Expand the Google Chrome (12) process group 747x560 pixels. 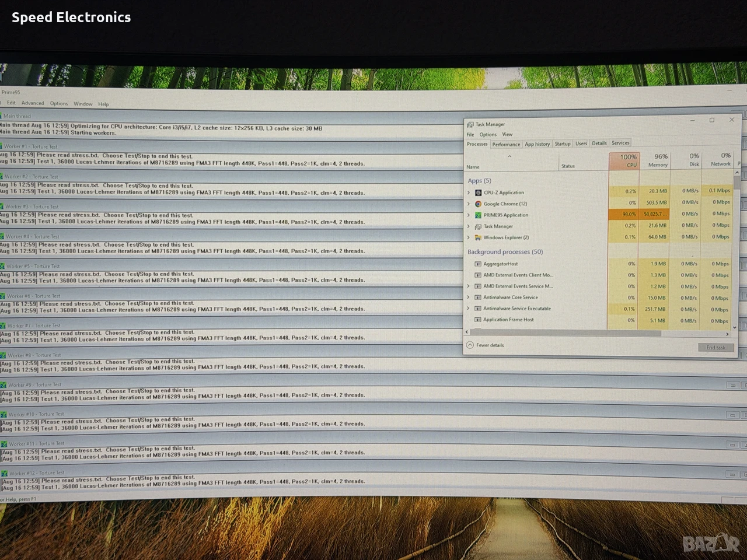pyautogui.click(x=469, y=204)
